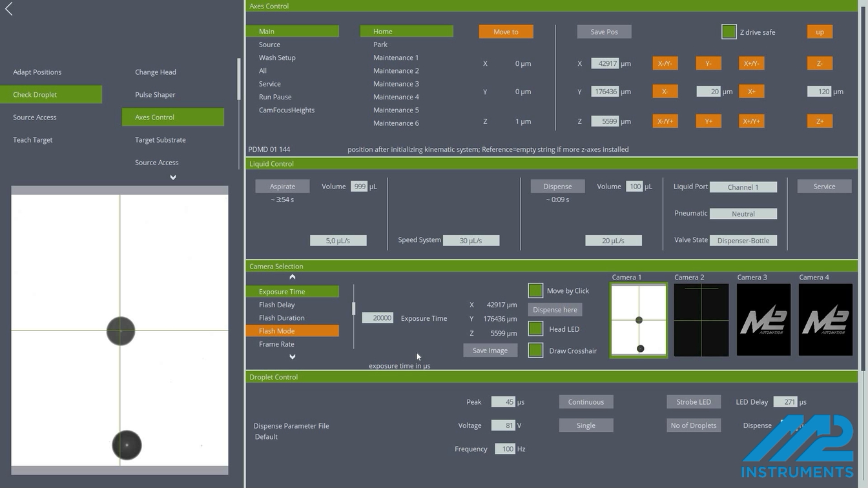Image resolution: width=868 pixels, height=488 pixels.
Task: Select Camera 3 thumbnail
Action: pos(763,320)
